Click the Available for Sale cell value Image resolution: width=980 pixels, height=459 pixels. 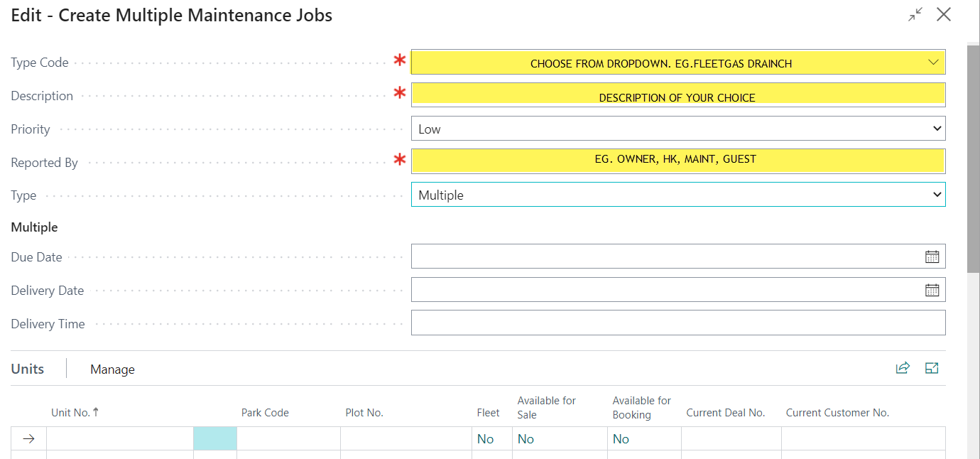coord(526,439)
